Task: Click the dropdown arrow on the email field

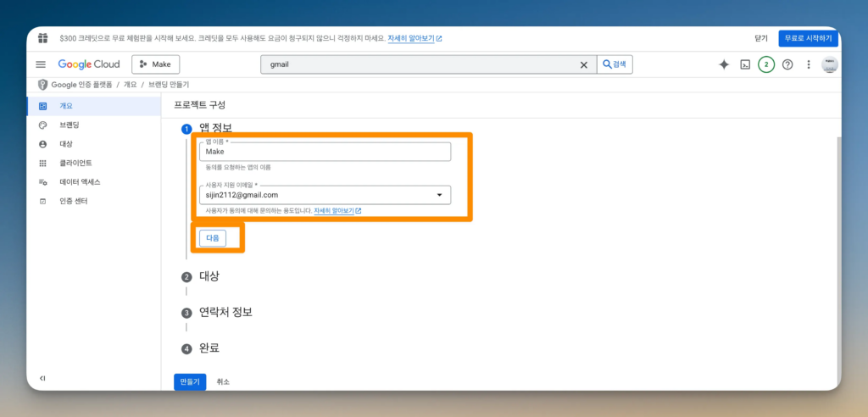Action: pos(440,195)
